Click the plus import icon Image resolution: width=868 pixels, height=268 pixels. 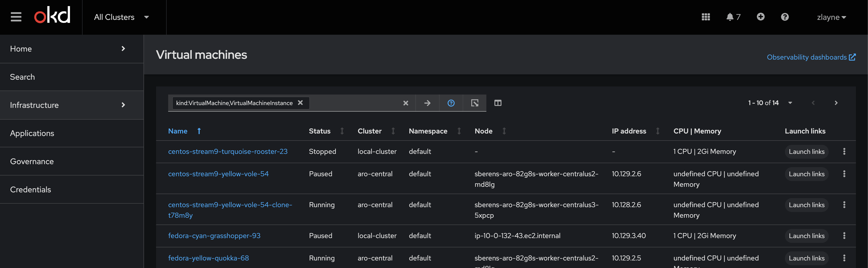[x=761, y=17]
